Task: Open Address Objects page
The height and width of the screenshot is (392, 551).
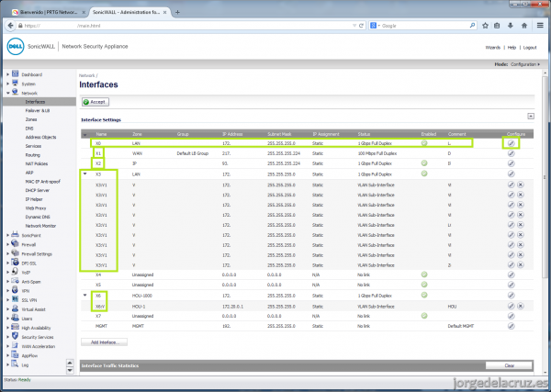Action: point(40,137)
